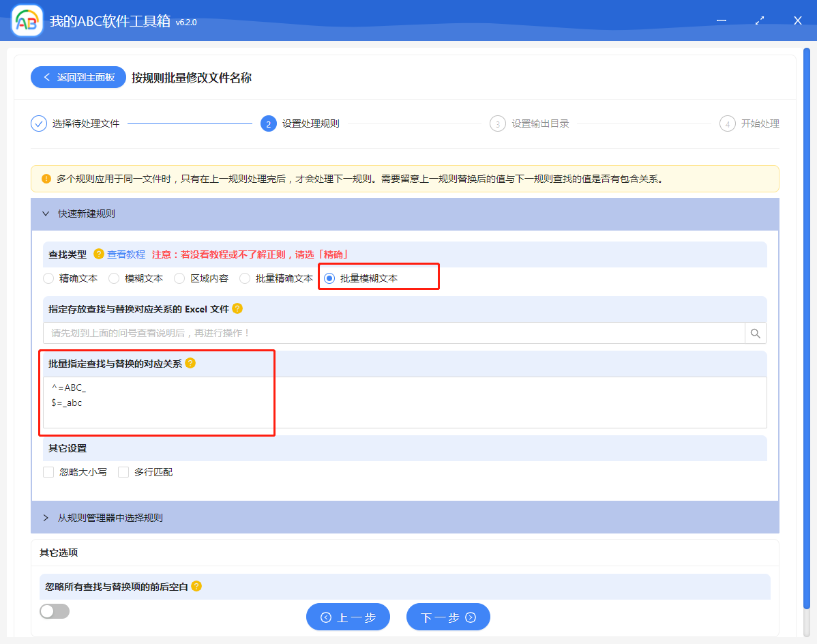Click the restore window arrows icon
This screenshot has height=644, width=817.
[759, 20]
